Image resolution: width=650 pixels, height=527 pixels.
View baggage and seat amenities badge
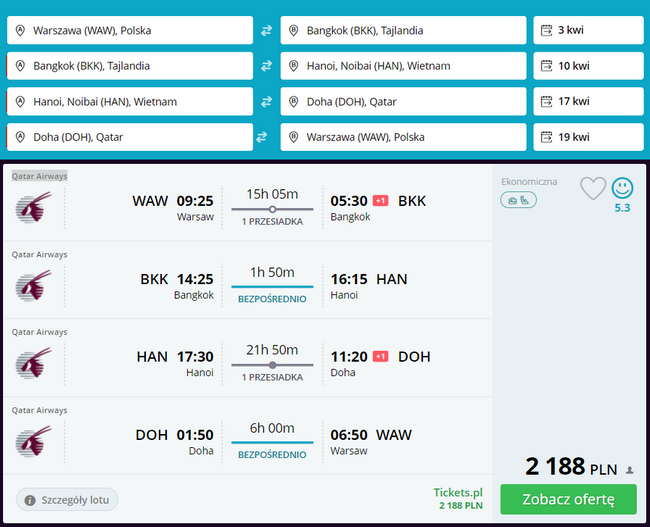518,200
